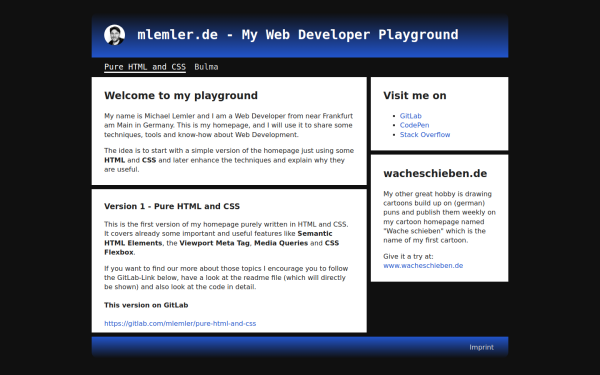Click the bold 'Viewport Meta Tag' text
The height and width of the screenshot is (375, 600).
(214, 243)
